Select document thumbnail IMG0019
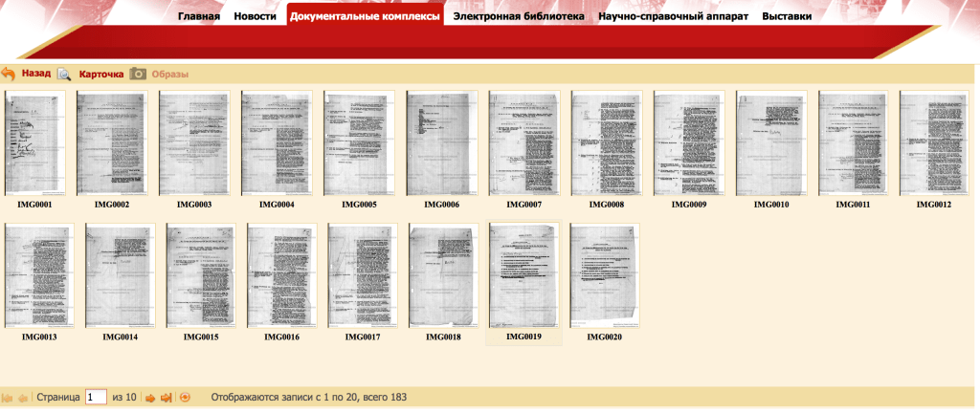The width and height of the screenshot is (980, 413). coord(523,275)
